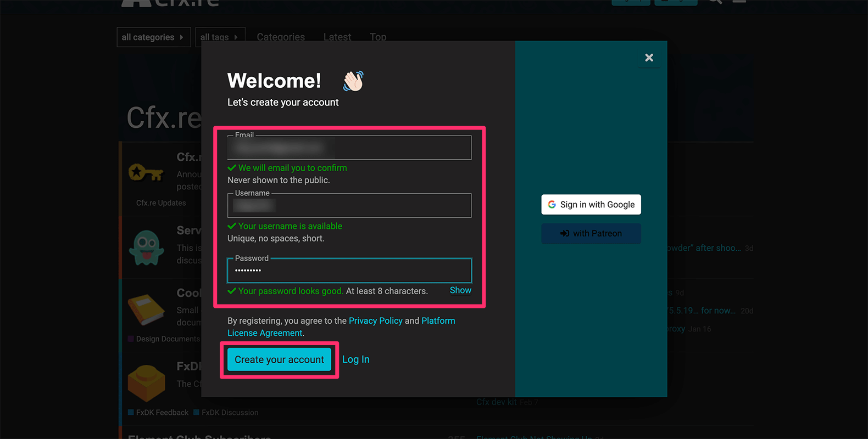
Task: Close the signup dialog with the X
Action: [649, 58]
